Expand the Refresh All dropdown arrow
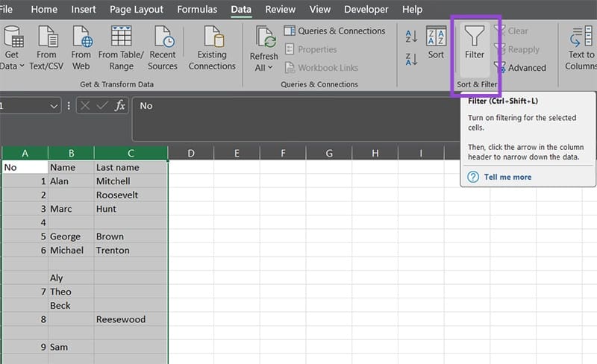 (x=270, y=68)
